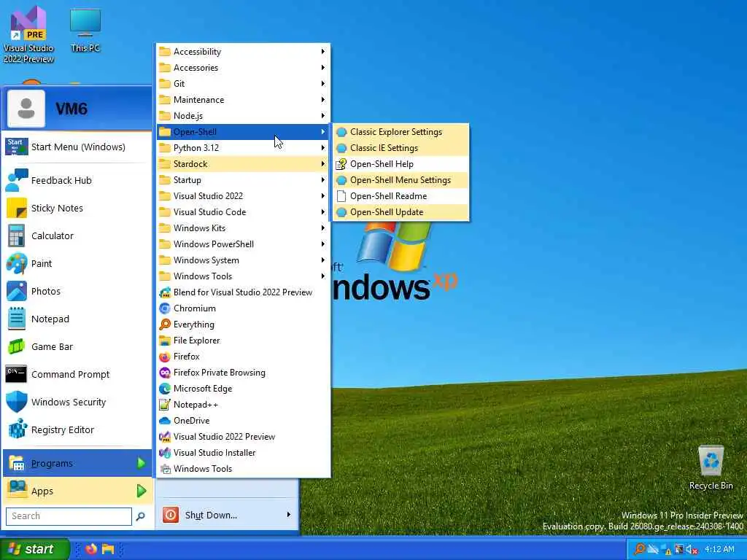
Task: Open OneDrive entry
Action: (x=244, y=421)
